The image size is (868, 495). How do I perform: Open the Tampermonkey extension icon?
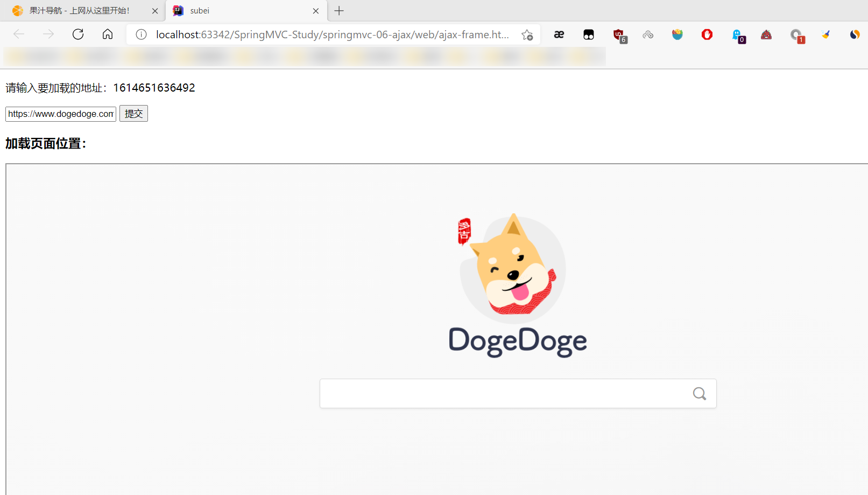pos(589,35)
